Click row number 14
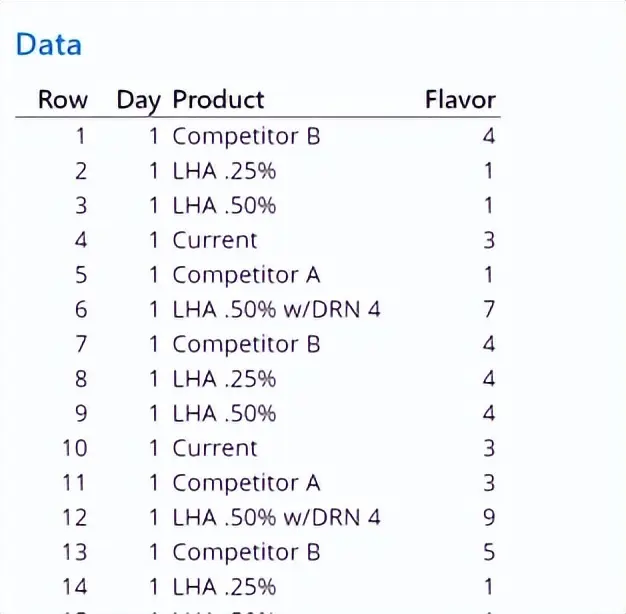626x614 pixels. tap(75, 587)
